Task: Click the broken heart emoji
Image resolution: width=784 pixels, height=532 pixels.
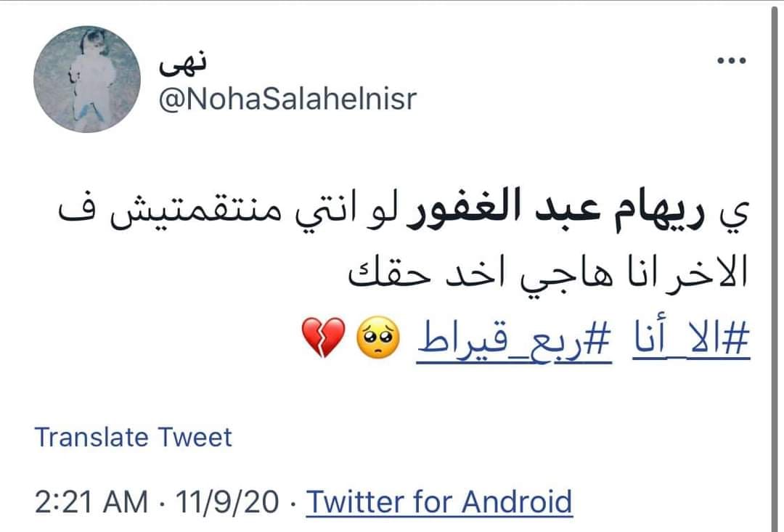Action: point(320,339)
